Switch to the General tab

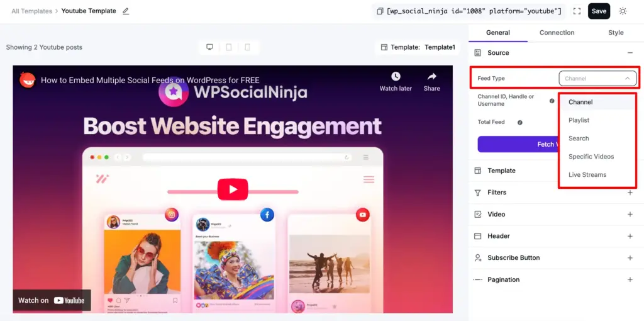tap(498, 33)
